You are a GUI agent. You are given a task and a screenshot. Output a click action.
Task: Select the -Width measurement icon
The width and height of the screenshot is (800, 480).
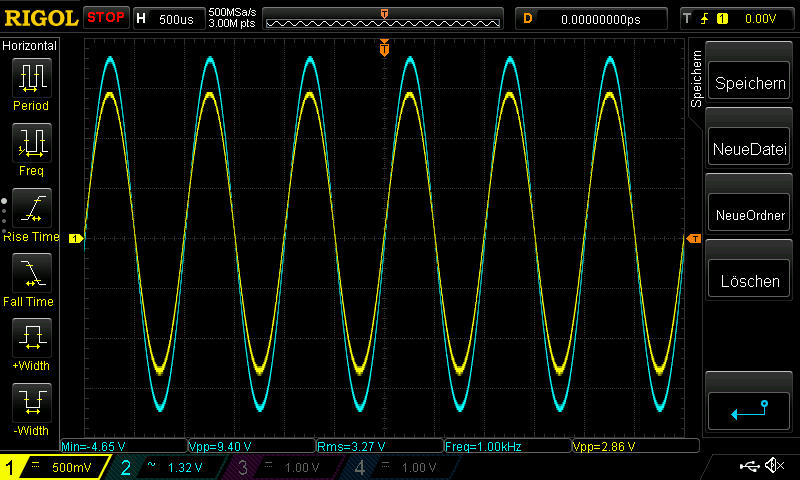[32, 402]
